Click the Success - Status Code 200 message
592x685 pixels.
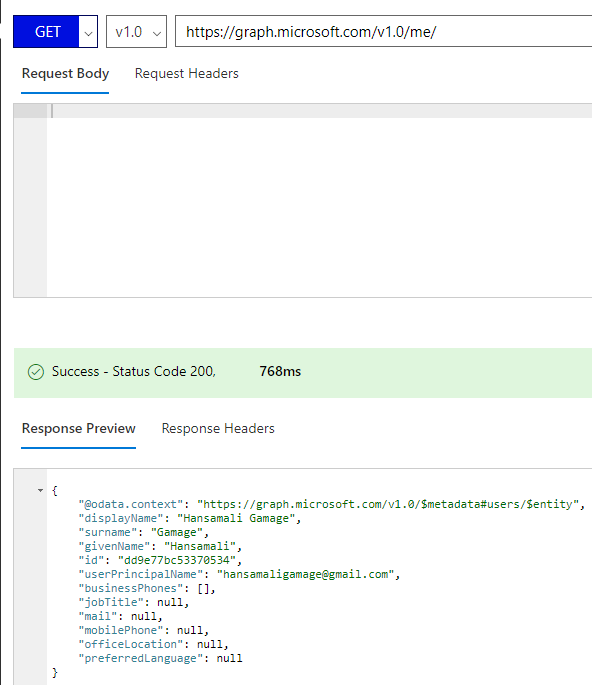click(134, 371)
